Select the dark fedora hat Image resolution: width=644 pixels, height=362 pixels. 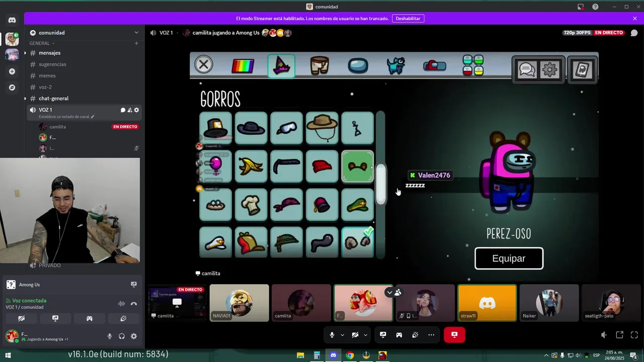click(251, 128)
